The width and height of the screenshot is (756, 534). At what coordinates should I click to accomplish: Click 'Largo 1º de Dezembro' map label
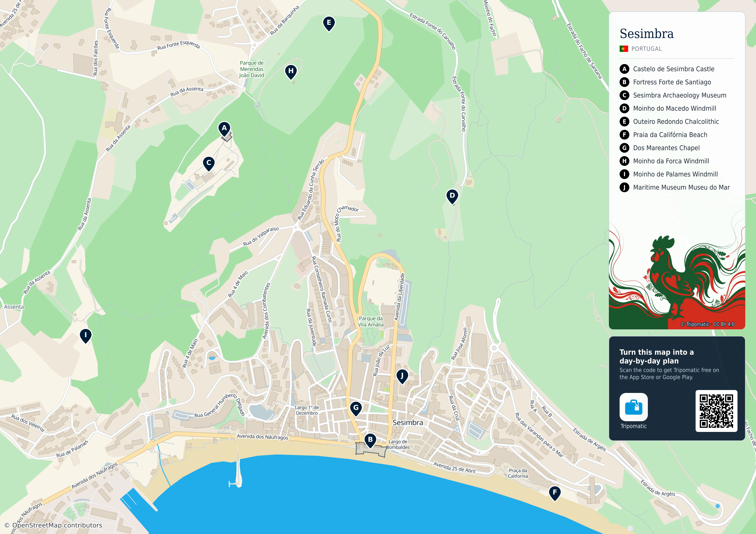[x=307, y=410]
